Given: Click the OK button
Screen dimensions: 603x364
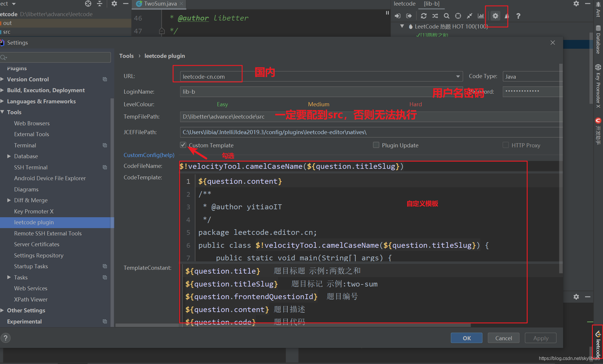Looking at the screenshot, I should tap(467, 338).
